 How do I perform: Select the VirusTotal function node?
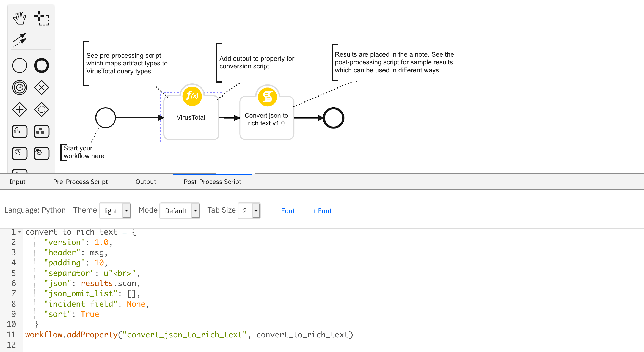coord(191,118)
